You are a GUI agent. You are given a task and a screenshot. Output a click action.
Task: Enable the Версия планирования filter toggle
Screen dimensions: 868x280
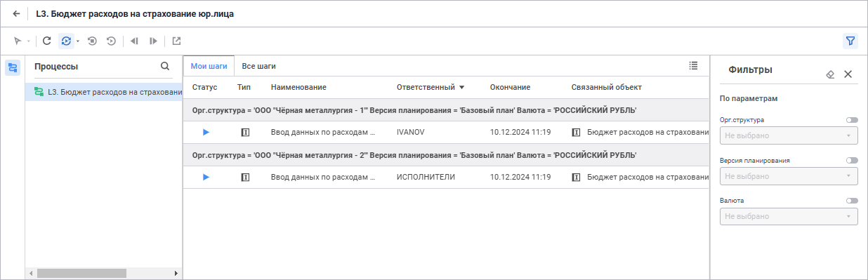[x=852, y=161]
